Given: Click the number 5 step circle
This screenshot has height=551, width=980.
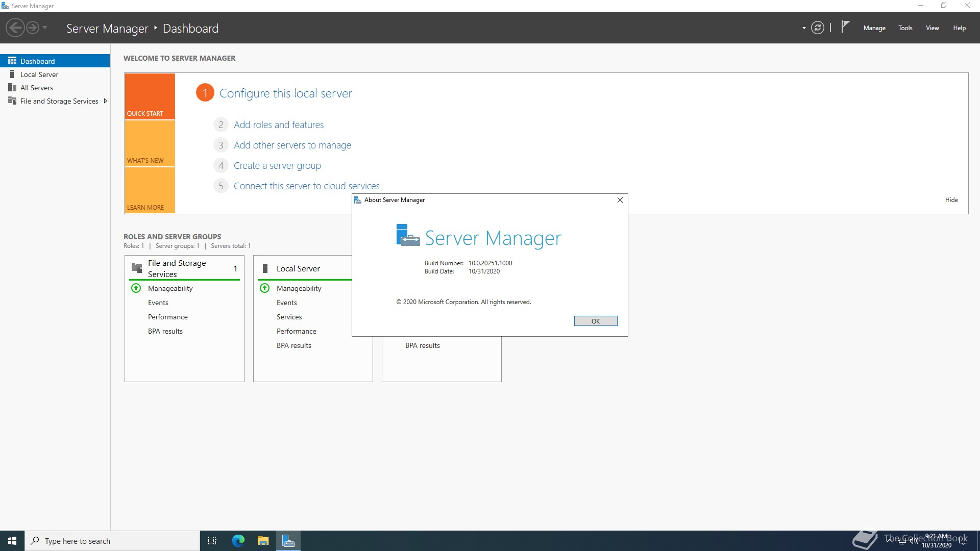Looking at the screenshot, I should coord(220,186).
